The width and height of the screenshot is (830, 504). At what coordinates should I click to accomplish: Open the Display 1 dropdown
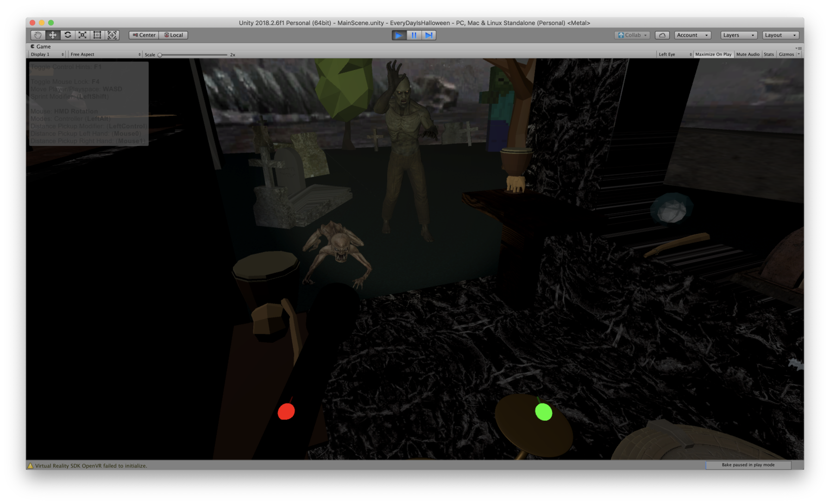pos(47,55)
